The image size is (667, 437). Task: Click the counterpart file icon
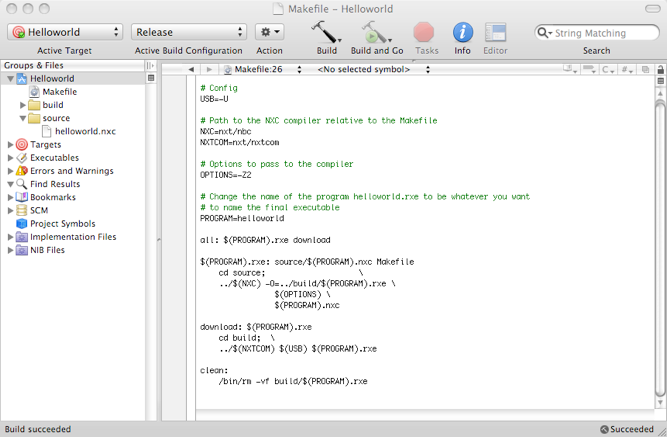click(x=645, y=69)
